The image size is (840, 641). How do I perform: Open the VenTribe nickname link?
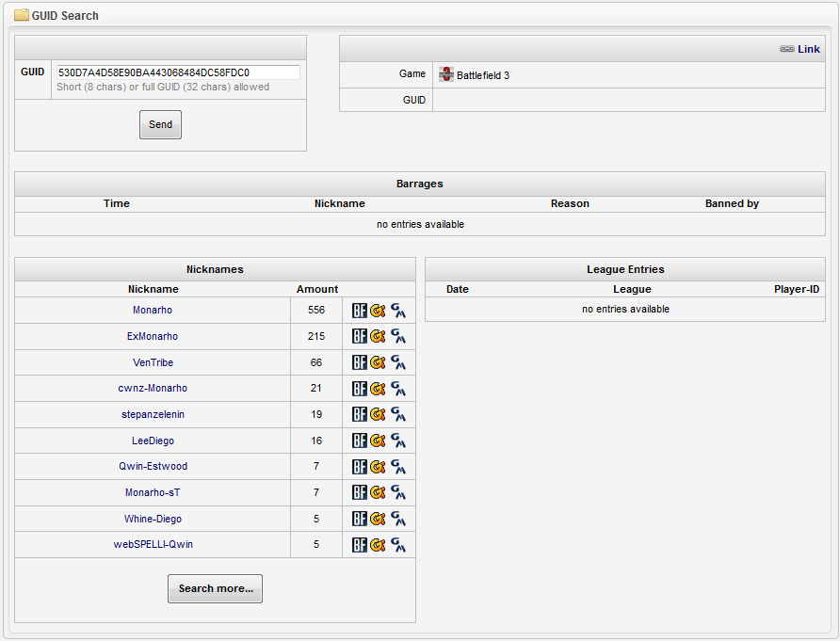click(153, 362)
